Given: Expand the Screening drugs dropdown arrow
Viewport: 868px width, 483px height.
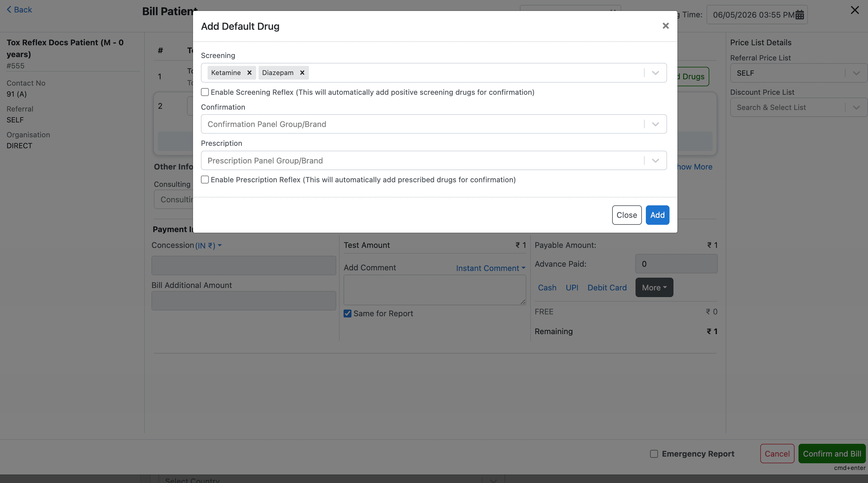Looking at the screenshot, I should (x=655, y=73).
